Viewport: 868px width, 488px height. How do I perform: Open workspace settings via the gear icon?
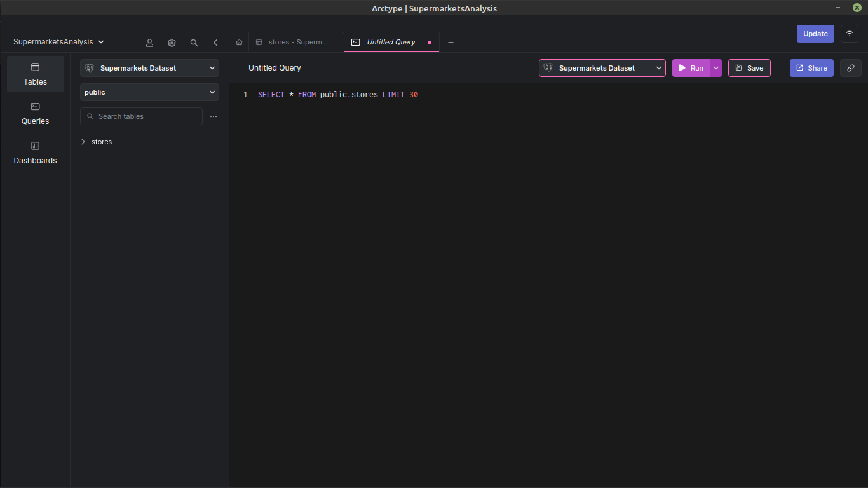[x=172, y=43]
